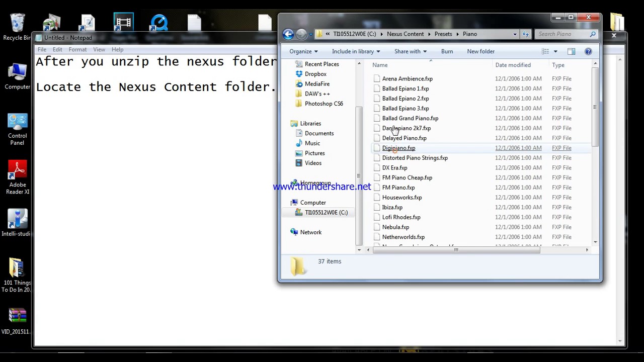This screenshot has height=362, width=644.
Task: Click Presets in the breadcrumb path
Action: point(443,34)
